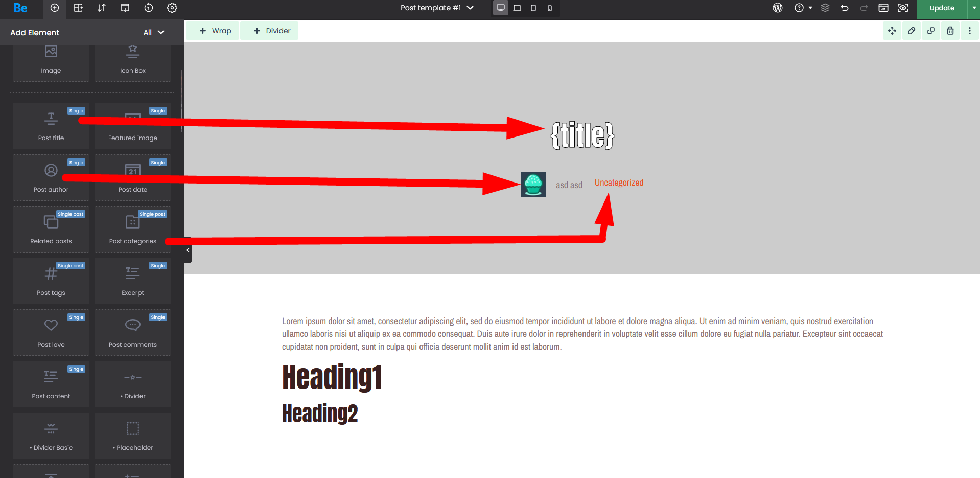Clone the section using duplicate icon
Image resolution: width=980 pixels, height=478 pixels.
coord(931,31)
